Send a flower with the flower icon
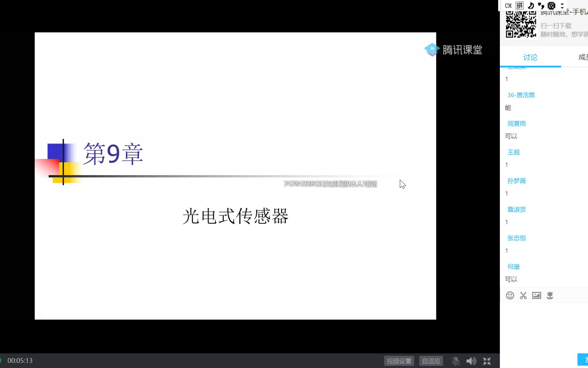The image size is (588, 368). click(550, 295)
